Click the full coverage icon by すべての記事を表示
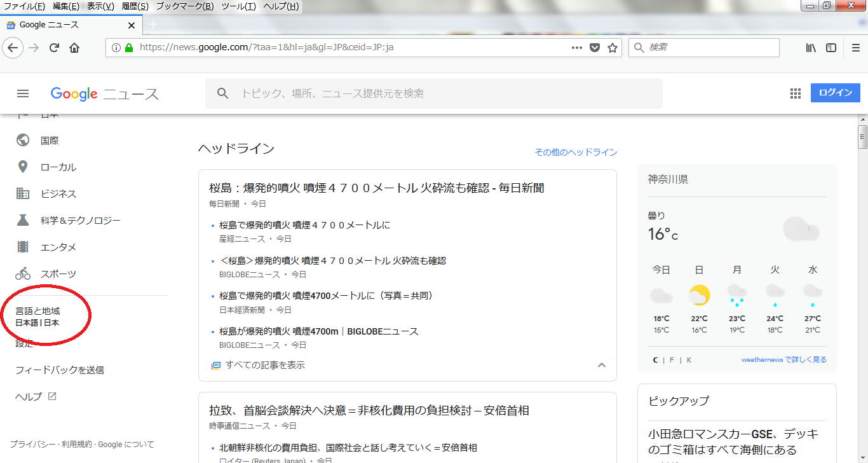Image resolution: width=868 pixels, height=463 pixels. tap(216, 365)
